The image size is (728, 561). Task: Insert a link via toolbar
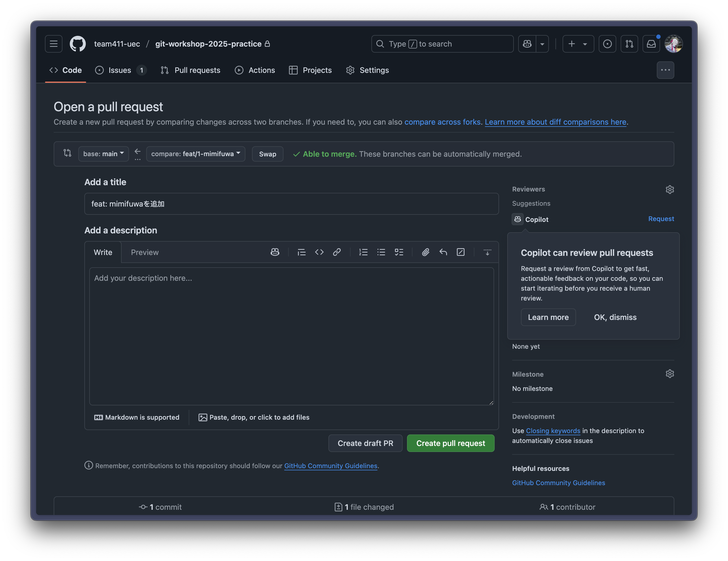point(337,252)
